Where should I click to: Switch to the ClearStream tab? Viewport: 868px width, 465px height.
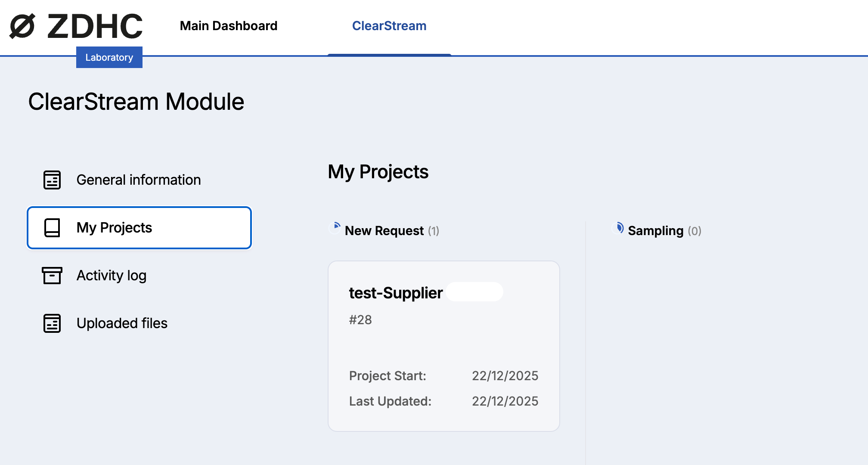[389, 26]
